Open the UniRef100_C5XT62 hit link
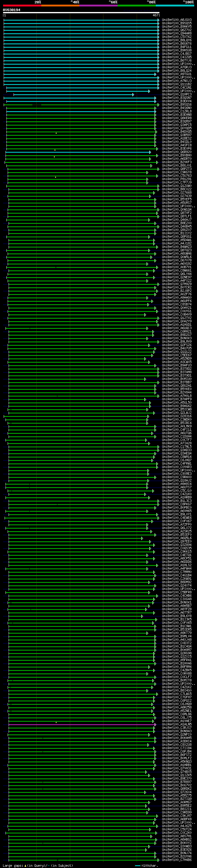The height and width of the screenshot is (868, 197). coord(177,37)
